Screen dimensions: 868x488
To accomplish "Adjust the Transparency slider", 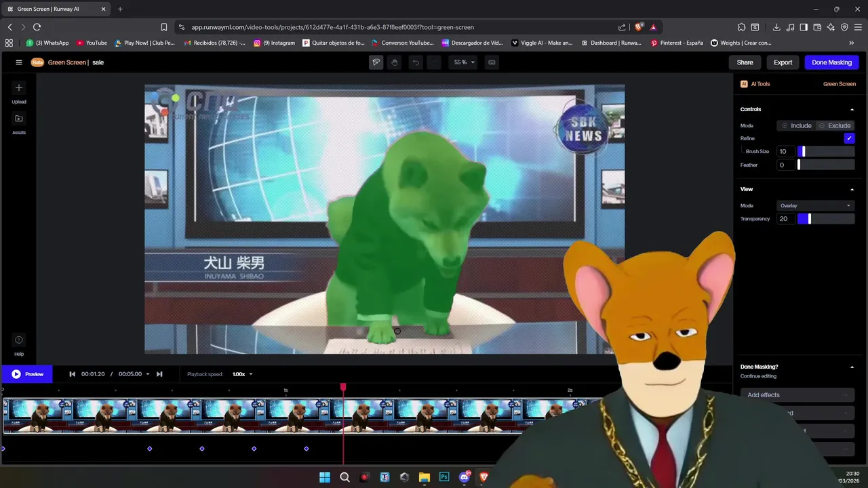I will point(826,219).
